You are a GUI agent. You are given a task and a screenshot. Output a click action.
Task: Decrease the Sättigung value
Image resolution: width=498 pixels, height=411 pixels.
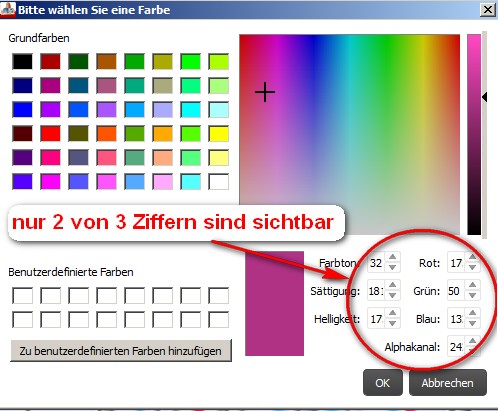(393, 295)
